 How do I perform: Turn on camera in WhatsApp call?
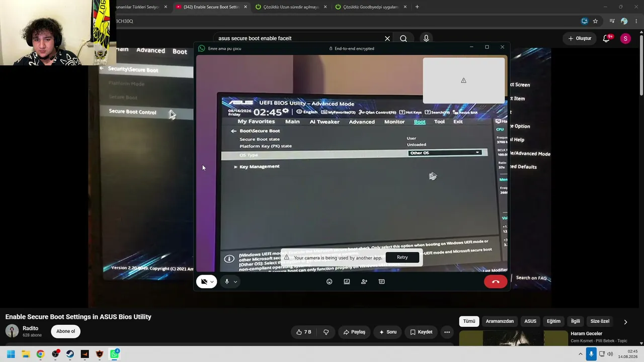204,282
